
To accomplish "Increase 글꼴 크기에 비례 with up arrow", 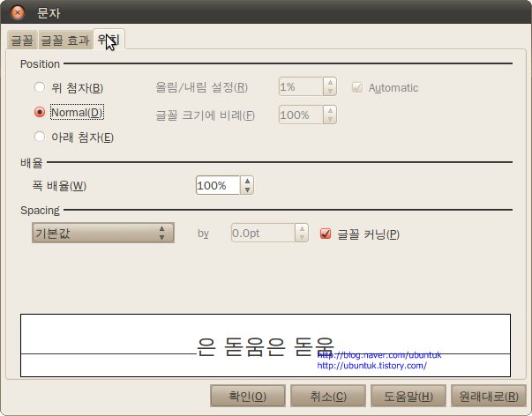I will [330, 110].
